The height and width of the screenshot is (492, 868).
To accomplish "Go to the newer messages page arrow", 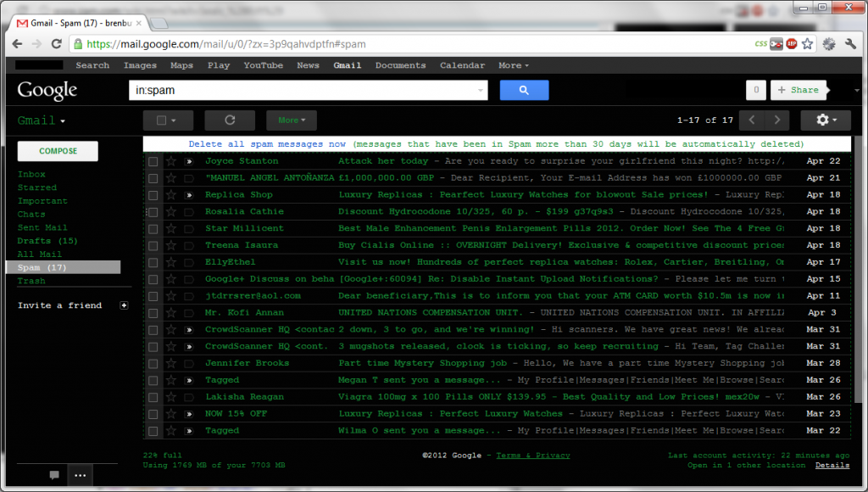I will coord(752,120).
